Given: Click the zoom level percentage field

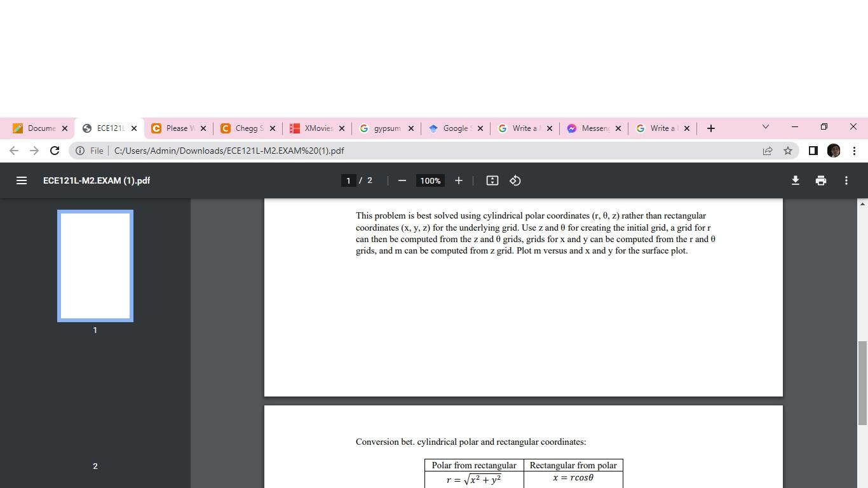Looking at the screenshot, I should coord(430,180).
